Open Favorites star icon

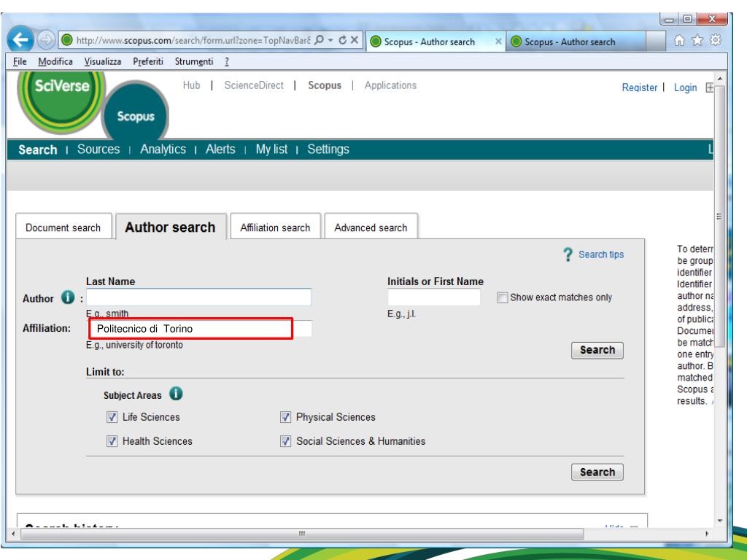697,41
